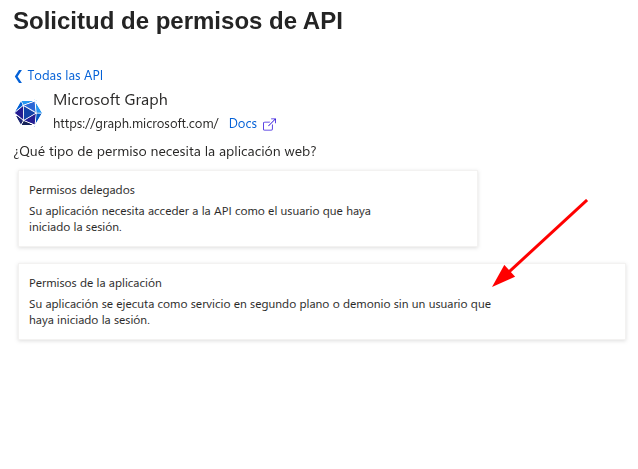Click the Microsoft Graph title text
638x469 pixels.
(110, 100)
